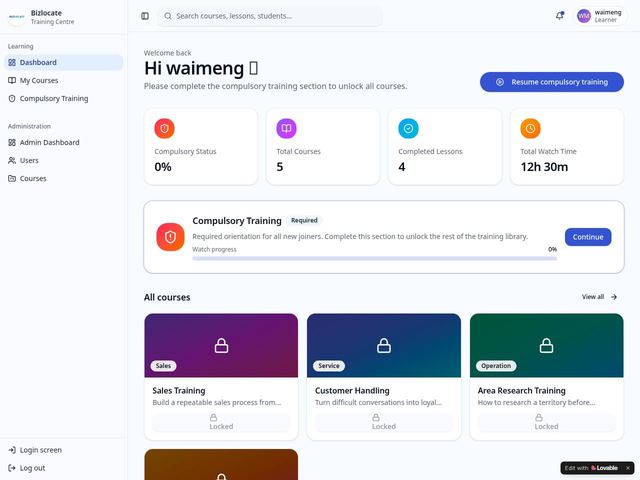Close the Edit with Lovable badge

[x=628, y=468]
